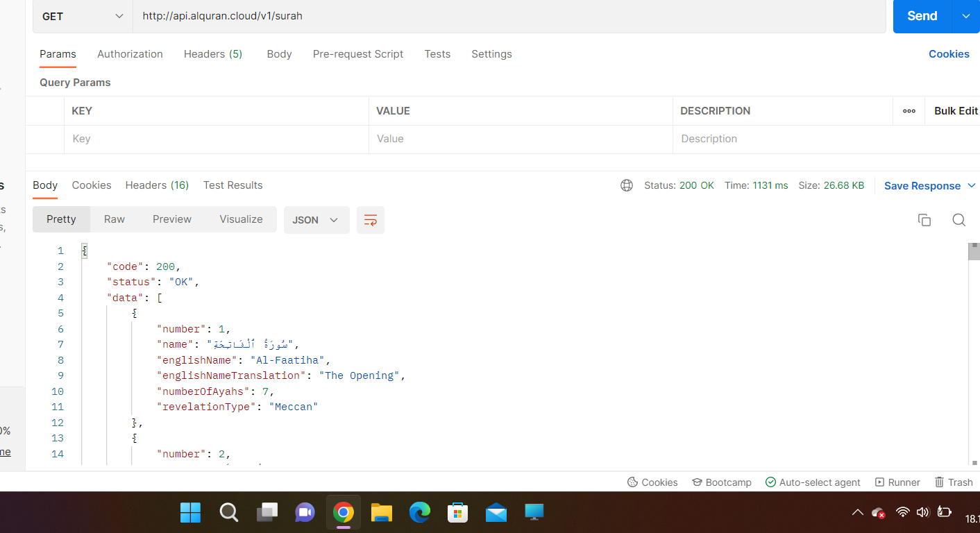
Task: Toggle line wrapping in the response viewer
Action: [370, 219]
